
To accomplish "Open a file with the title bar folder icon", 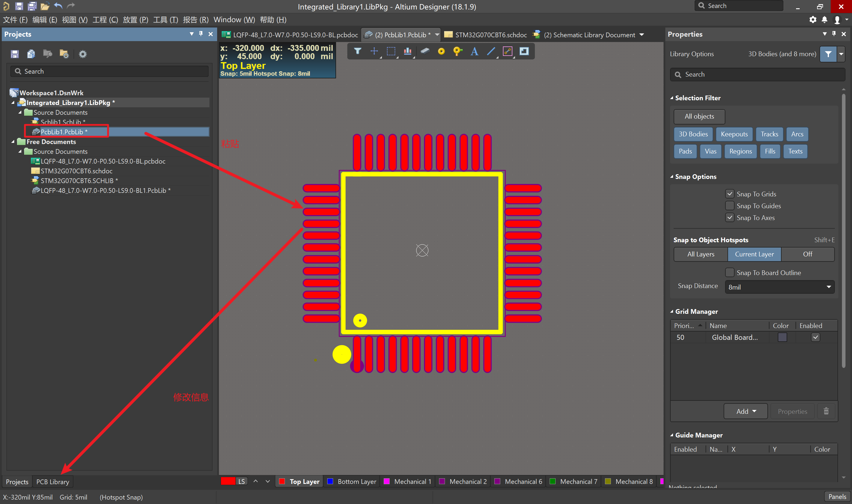I will click(x=45, y=6).
